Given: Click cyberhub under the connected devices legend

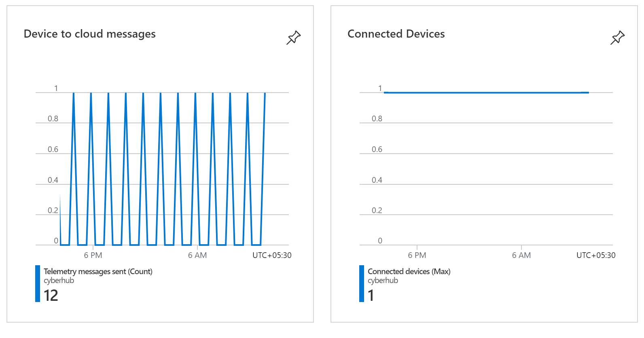Looking at the screenshot, I should pos(383,280).
